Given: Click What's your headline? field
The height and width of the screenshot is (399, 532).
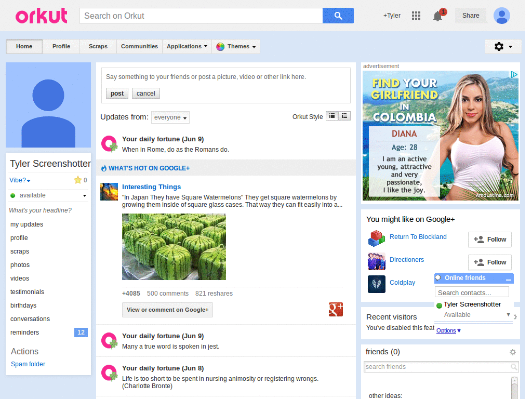Looking at the screenshot, I should pos(40,210).
